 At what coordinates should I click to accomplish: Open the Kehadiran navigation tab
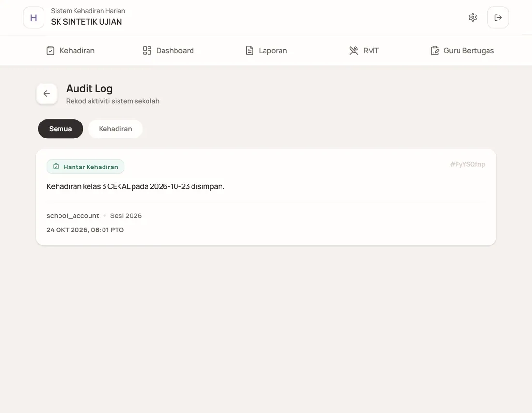[71, 51]
